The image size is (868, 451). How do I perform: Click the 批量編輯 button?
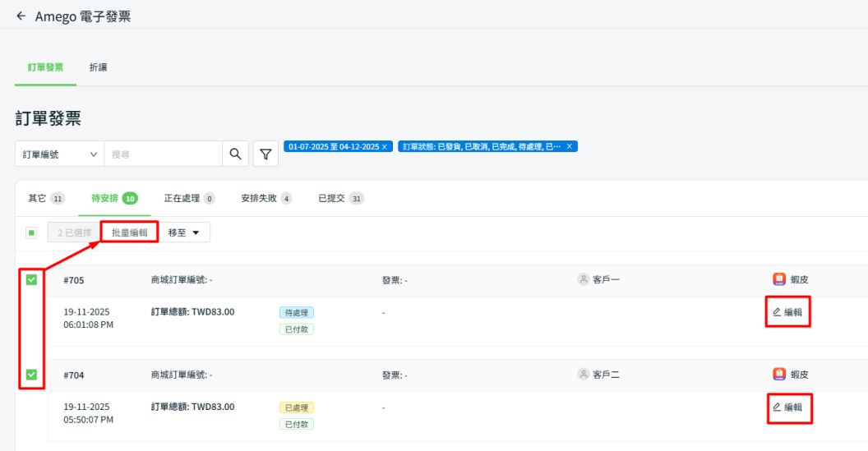(130, 232)
